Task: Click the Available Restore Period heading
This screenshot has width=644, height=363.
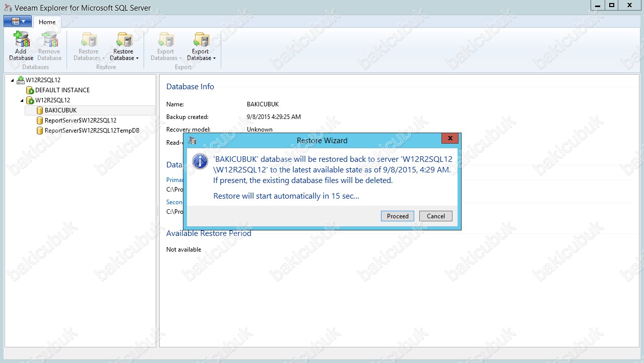Action: (x=209, y=233)
